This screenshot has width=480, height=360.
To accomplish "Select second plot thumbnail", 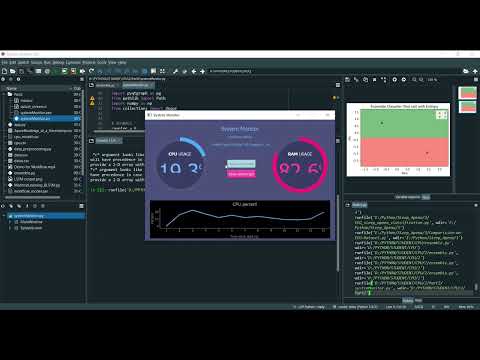I will (x=467, y=107).
